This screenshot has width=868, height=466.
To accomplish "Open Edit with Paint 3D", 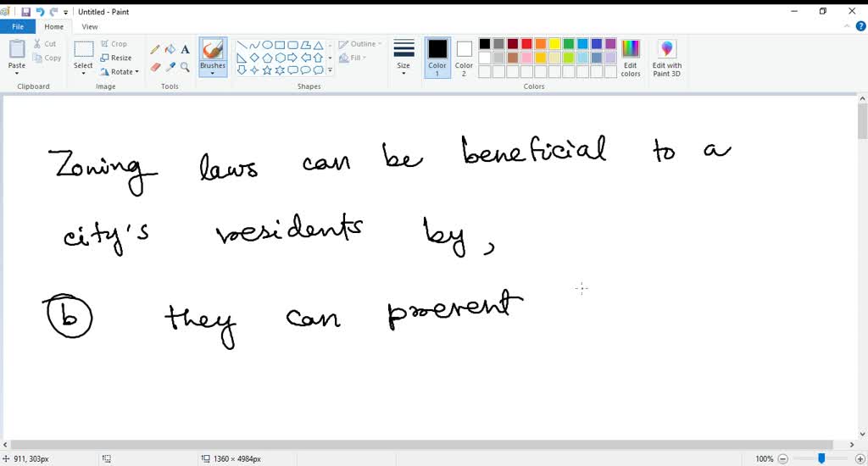I will (x=666, y=57).
